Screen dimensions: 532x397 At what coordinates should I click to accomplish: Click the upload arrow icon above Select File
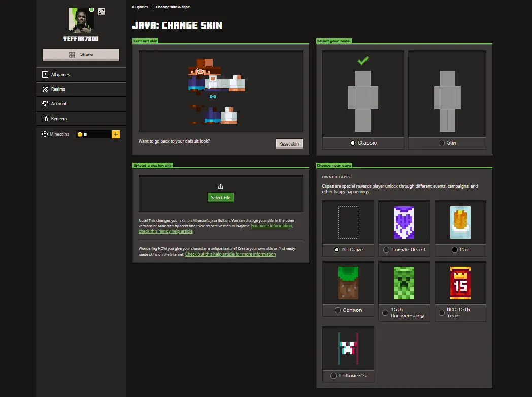[x=220, y=186]
